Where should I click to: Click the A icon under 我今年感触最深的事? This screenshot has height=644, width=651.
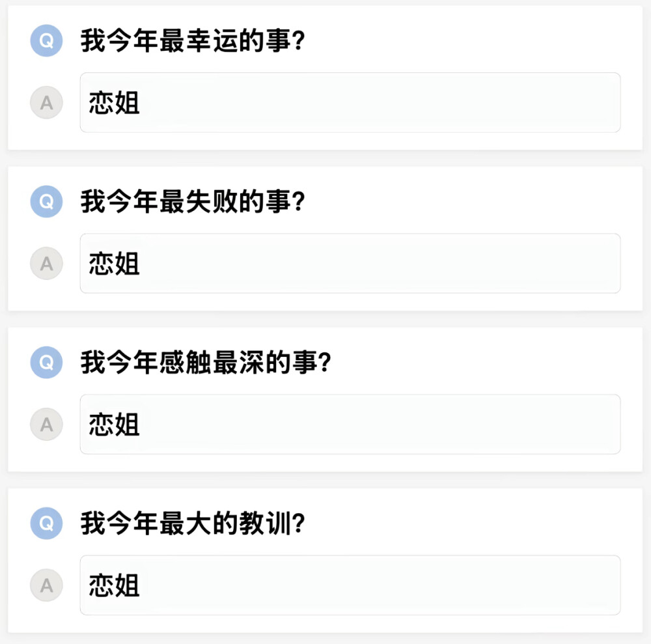(x=46, y=424)
